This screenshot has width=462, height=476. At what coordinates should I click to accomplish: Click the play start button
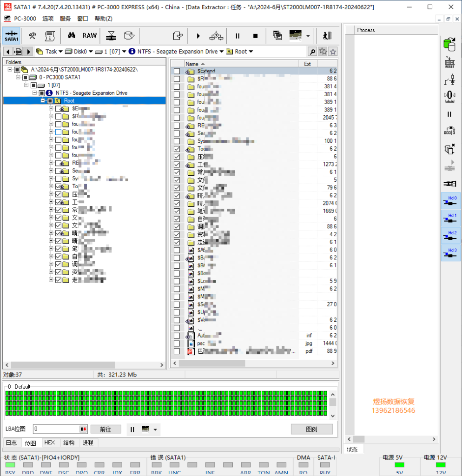point(198,36)
